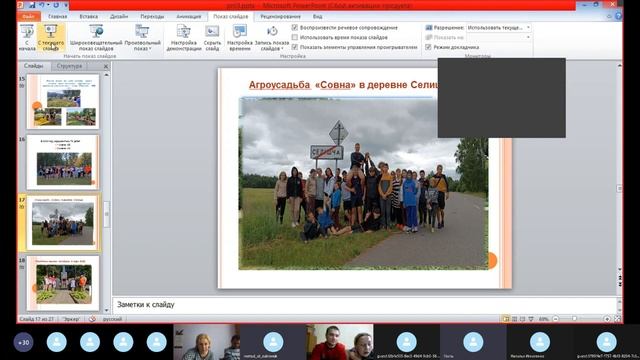This screenshot has height=360, width=640.
Task: Select video tile with person in red
Action: (340, 342)
